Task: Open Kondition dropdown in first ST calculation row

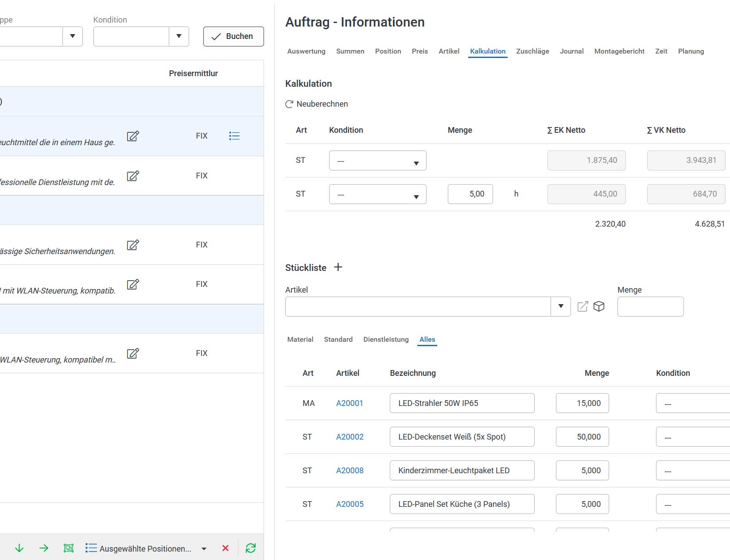Action: coord(378,161)
